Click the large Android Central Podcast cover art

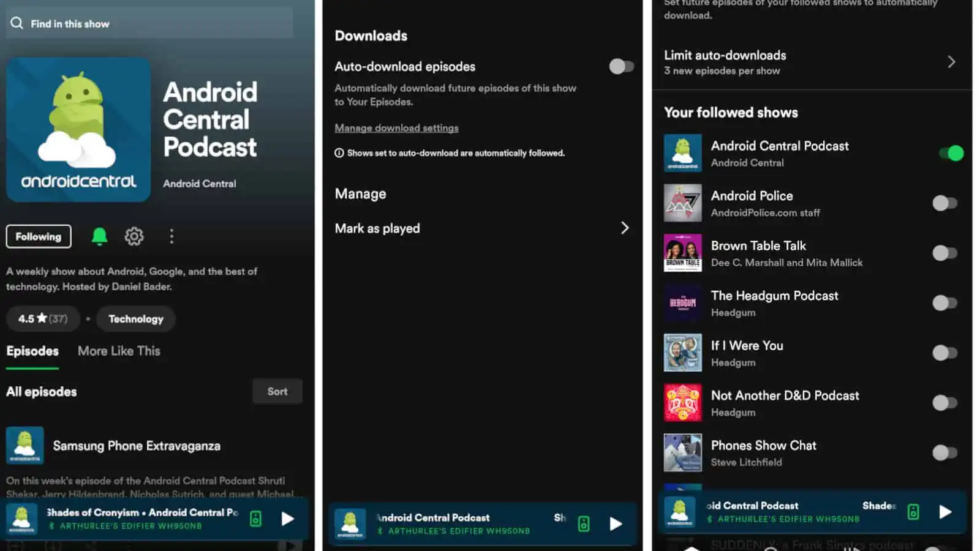pyautogui.click(x=78, y=130)
